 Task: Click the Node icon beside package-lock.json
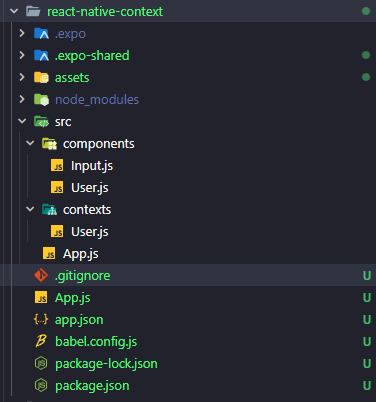pos(41,363)
